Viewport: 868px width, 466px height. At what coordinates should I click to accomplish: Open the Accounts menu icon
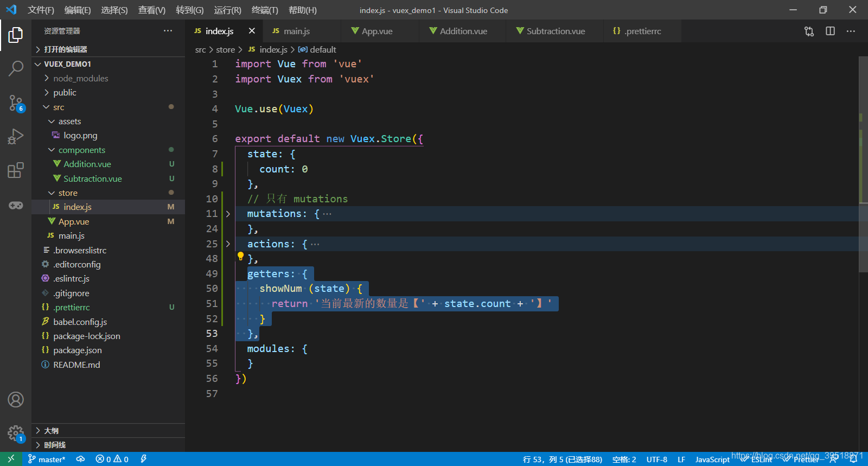coord(16,400)
